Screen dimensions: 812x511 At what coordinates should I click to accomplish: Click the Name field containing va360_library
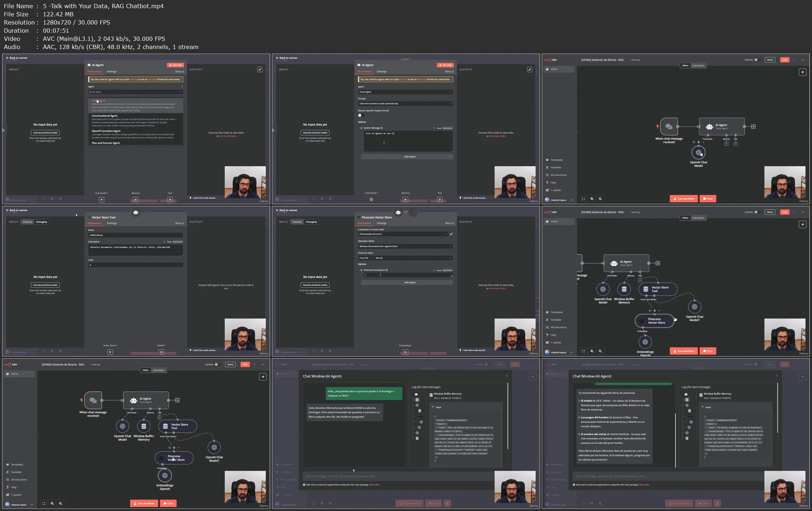coord(136,235)
